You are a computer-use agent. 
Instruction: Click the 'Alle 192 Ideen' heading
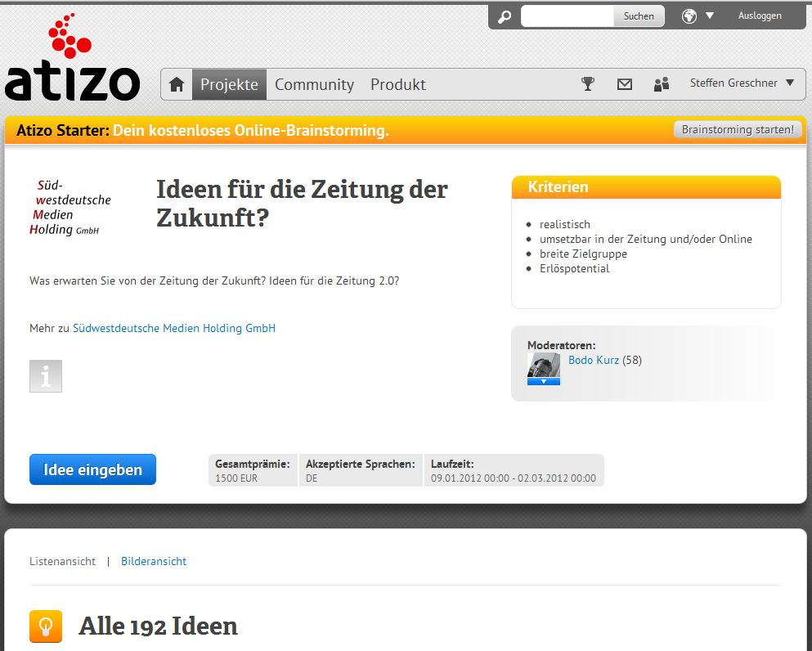tap(158, 626)
